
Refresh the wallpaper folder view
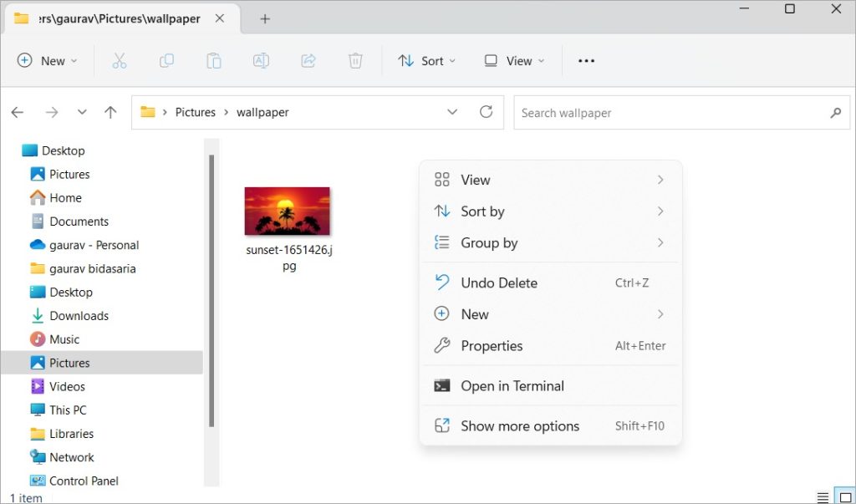(x=486, y=112)
